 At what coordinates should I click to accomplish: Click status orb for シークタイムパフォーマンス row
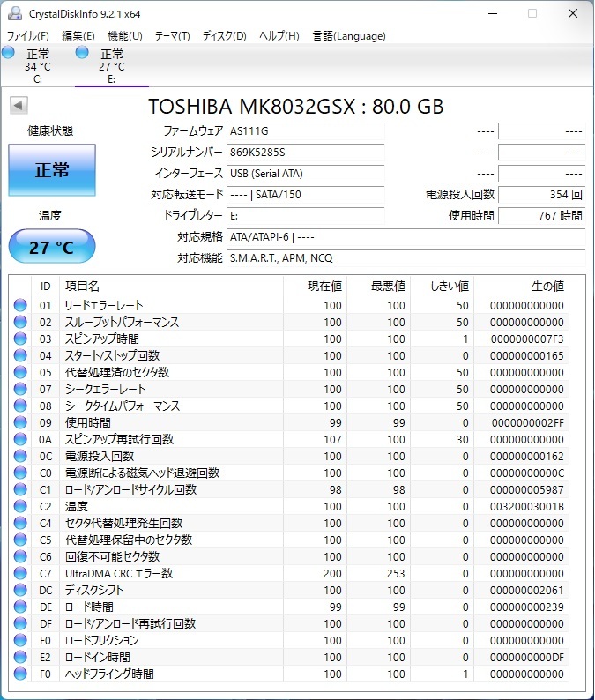click(20, 406)
